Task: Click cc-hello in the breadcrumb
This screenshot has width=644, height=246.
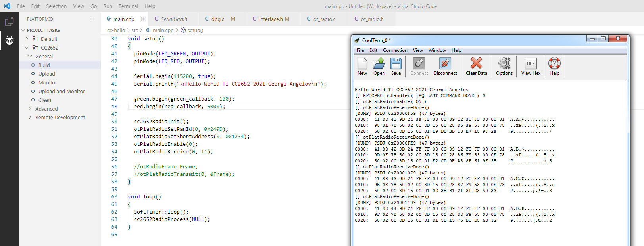Action: coord(116,30)
